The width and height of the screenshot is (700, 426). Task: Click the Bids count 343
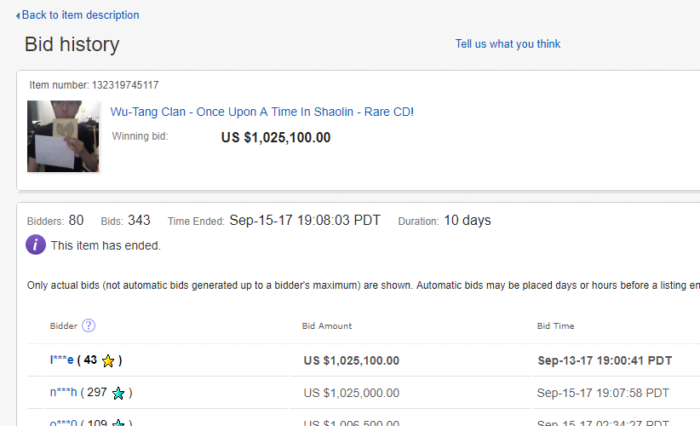click(139, 220)
